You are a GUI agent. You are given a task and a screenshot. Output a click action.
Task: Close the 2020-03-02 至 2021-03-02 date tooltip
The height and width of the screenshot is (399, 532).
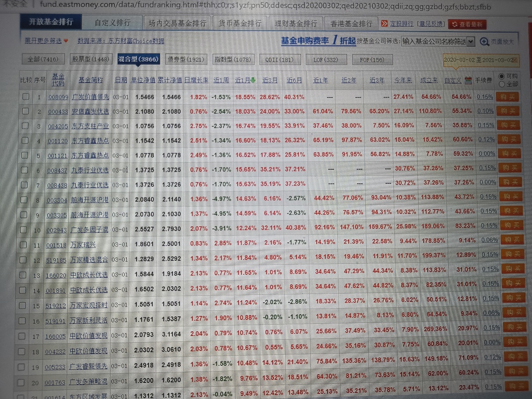515,59
